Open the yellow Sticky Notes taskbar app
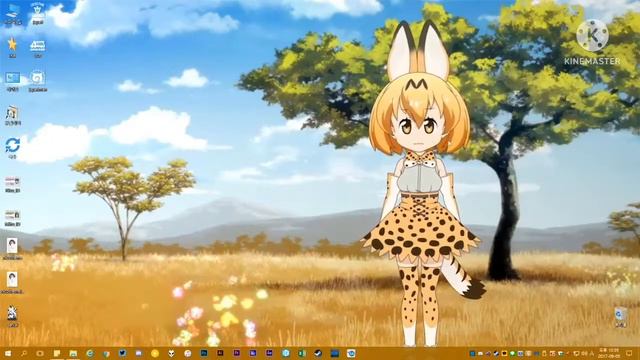 coord(57,353)
